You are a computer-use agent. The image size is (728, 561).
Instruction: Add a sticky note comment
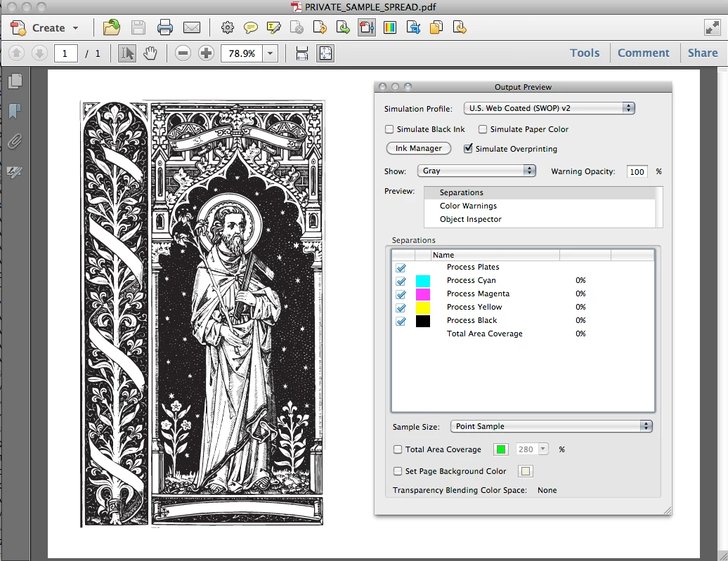250,28
